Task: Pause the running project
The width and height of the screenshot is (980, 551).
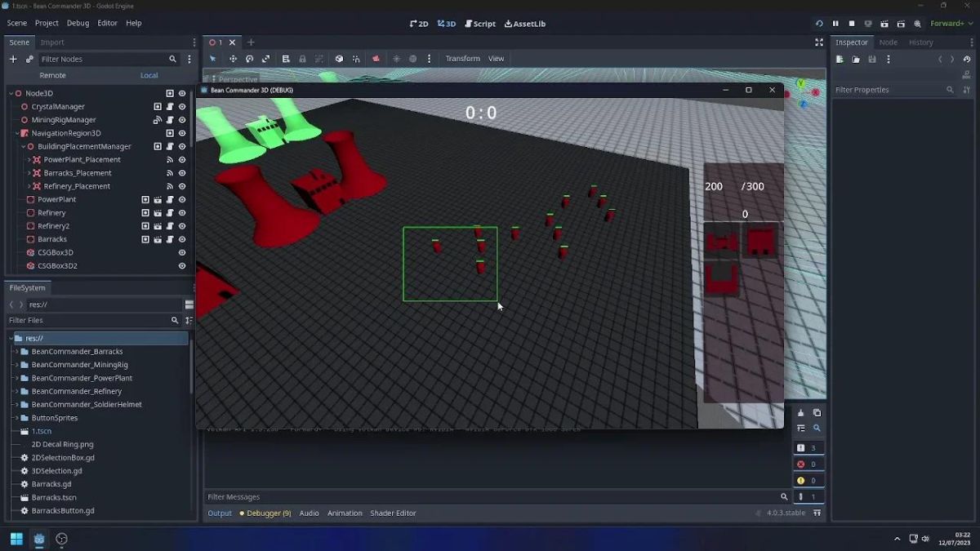Action: pos(835,24)
